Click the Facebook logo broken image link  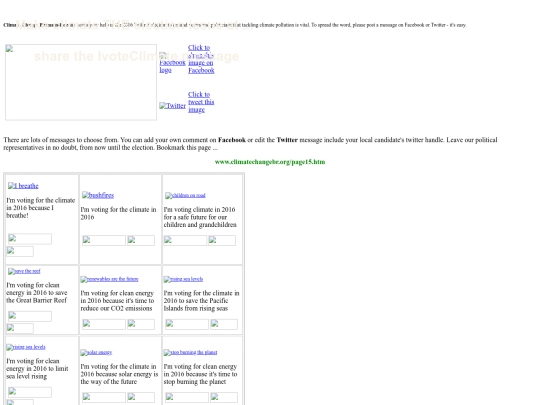pyautogui.click(x=172, y=63)
